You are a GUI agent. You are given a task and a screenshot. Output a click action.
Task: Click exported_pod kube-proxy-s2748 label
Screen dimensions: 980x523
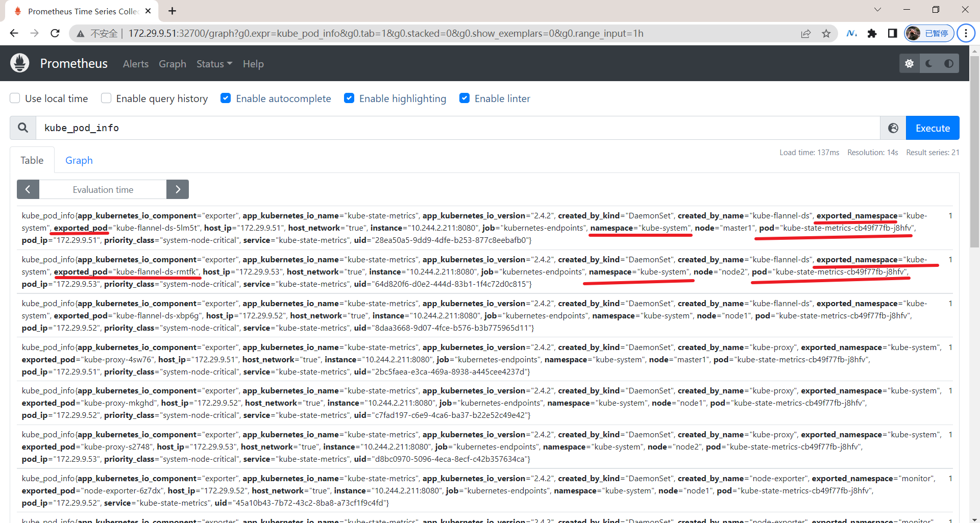(x=88, y=447)
